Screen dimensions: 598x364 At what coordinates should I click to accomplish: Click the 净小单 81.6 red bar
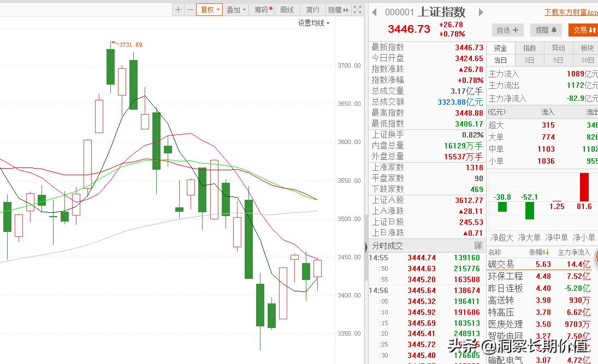click(x=584, y=187)
